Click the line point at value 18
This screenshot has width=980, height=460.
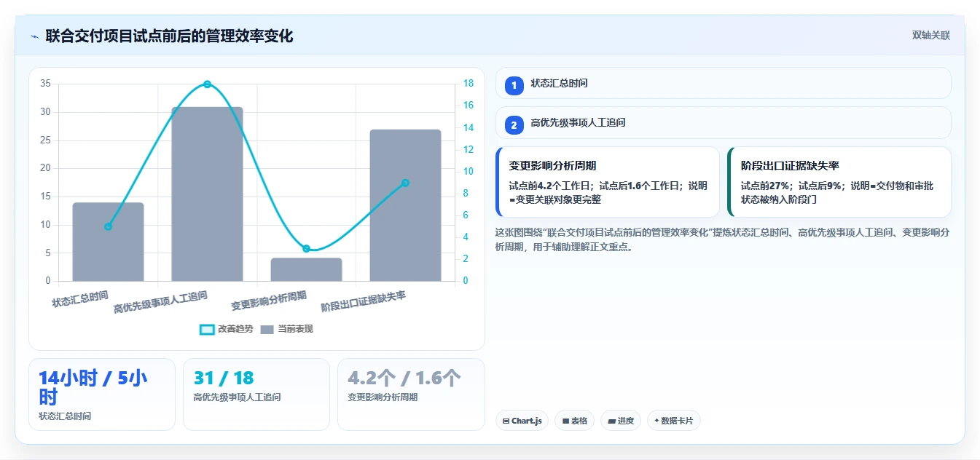[207, 84]
